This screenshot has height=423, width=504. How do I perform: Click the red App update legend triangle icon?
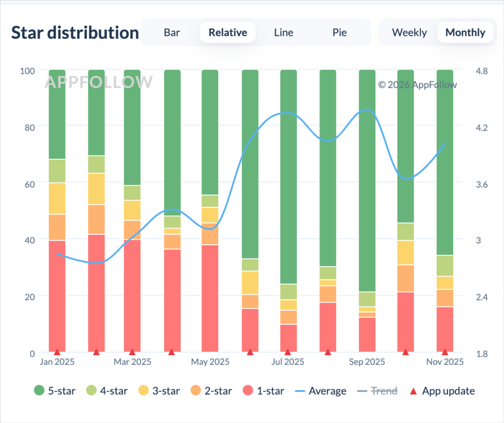point(414,391)
